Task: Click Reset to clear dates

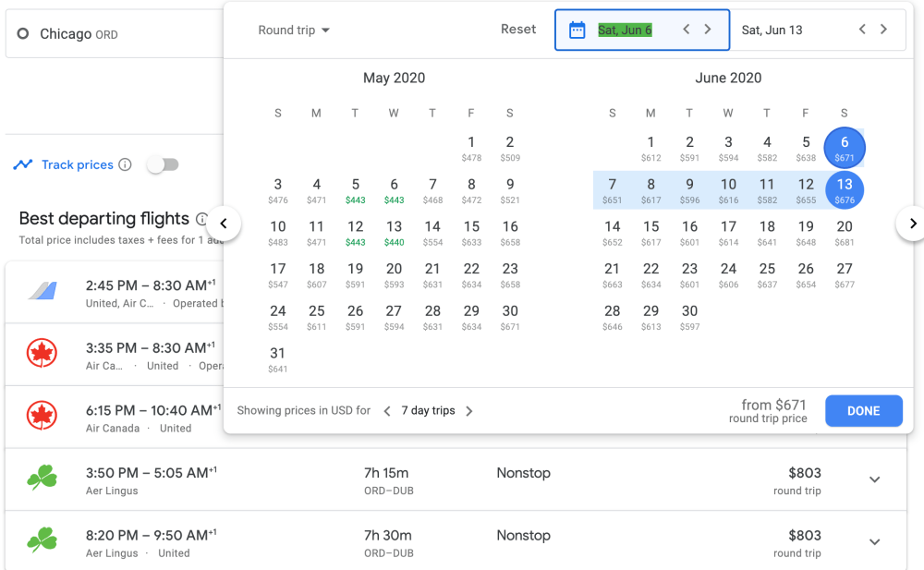Action: pyautogui.click(x=518, y=30)
